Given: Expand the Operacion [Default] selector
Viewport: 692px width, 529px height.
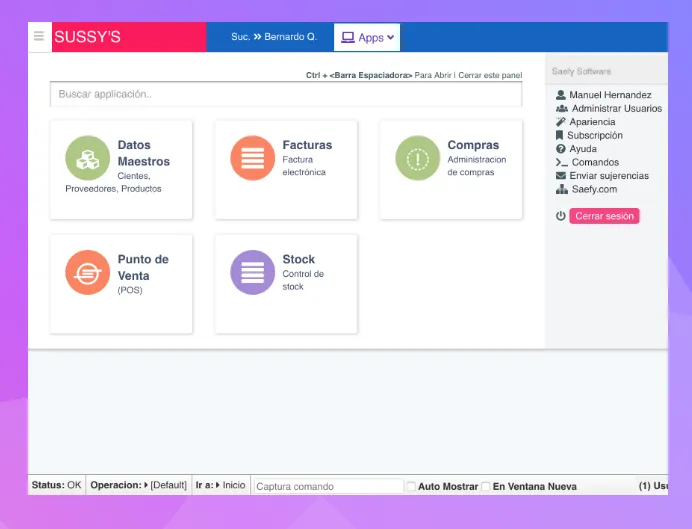Looking at the screenshot, I should click(139, 485).
